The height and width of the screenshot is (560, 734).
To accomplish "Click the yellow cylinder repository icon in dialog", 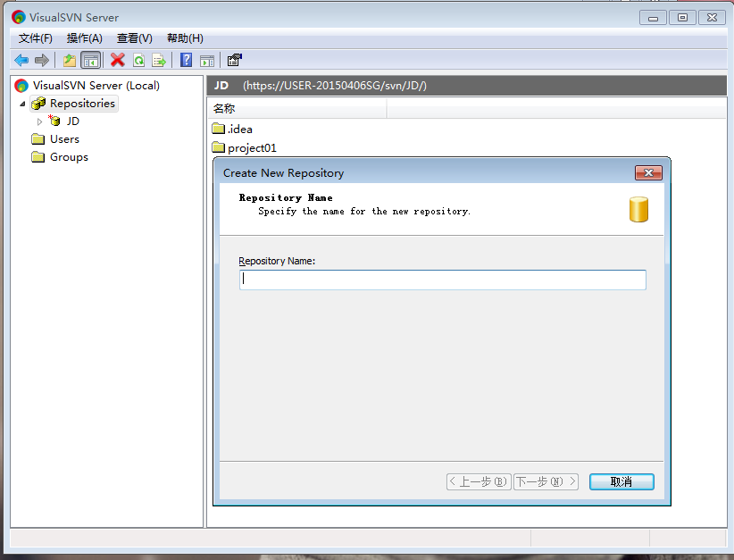I will tap(638, 209).
